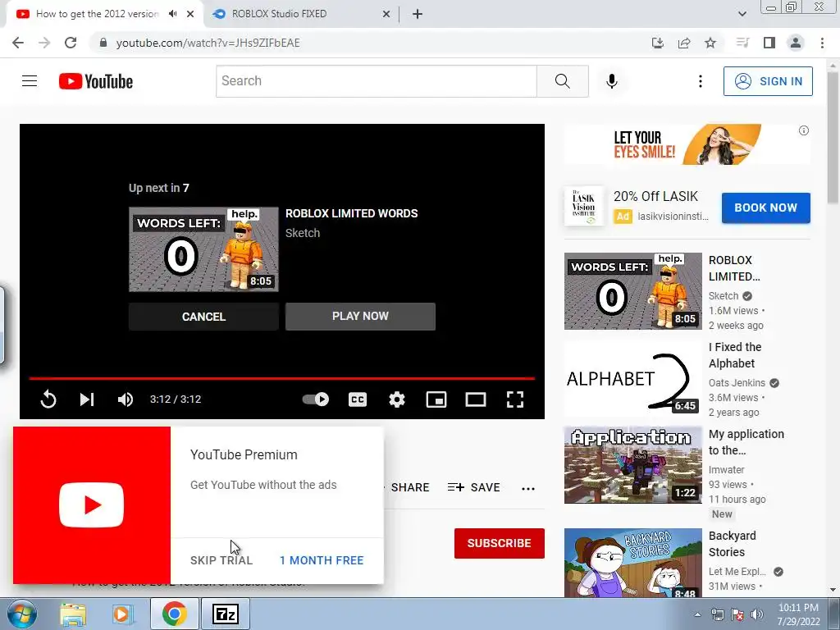Image resolution: width=840 pixels, height=630 pixels.
Task: Click Oats Jenkins channel name
Action: [x=737, y=383]
